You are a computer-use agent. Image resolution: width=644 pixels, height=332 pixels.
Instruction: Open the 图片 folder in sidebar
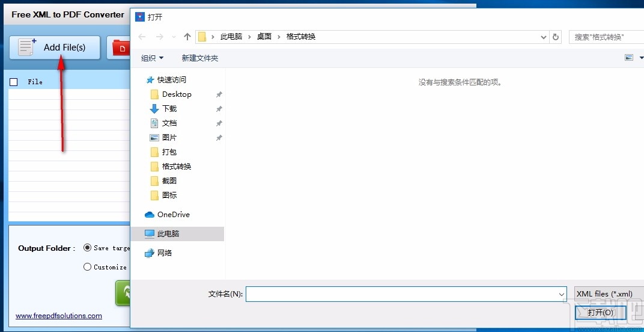[x=169, y=137]
